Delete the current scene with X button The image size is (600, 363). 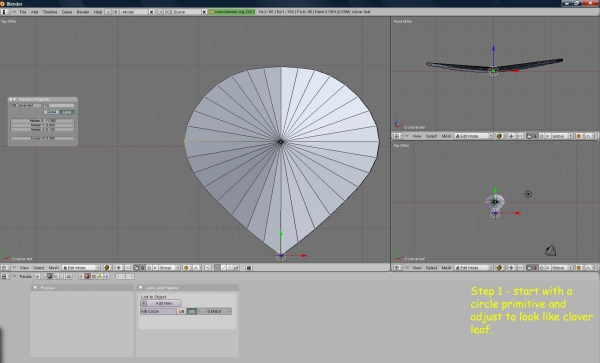204,12
